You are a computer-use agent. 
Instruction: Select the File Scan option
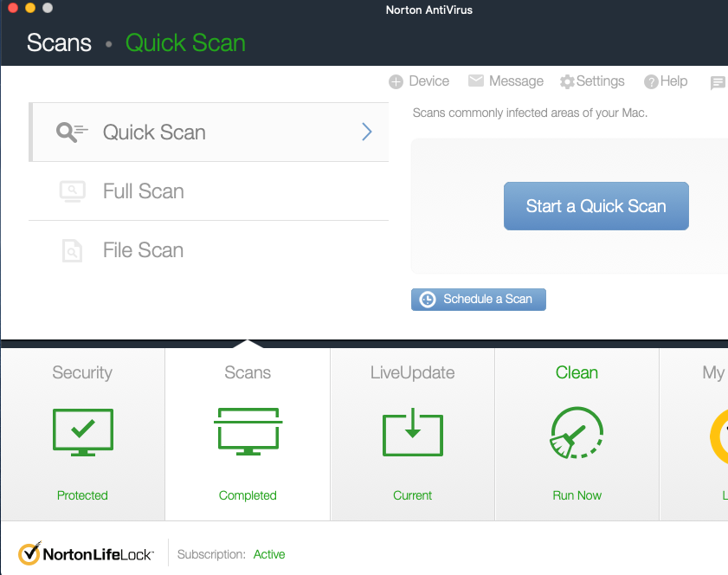click(209, 250)
